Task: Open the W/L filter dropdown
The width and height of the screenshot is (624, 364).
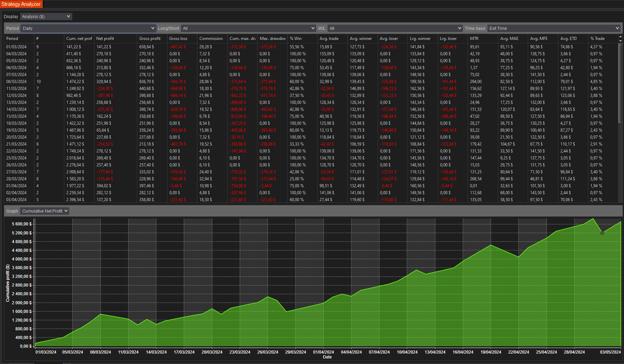Action: (x=395, y=28)
